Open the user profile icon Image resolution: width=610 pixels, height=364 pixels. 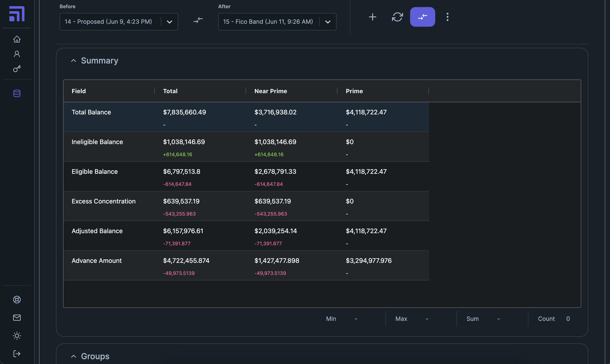(x=17, y=54)
